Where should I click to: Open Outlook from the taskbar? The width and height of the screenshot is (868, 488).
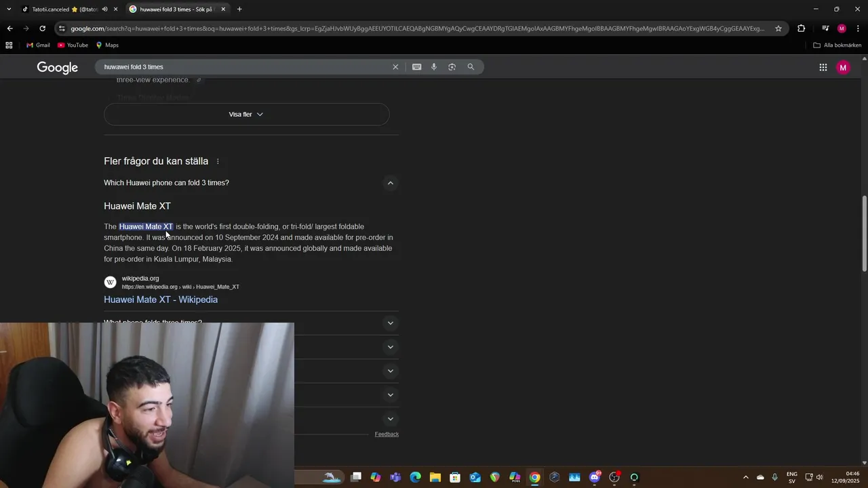pyautogui.click(x=475, y=477)
